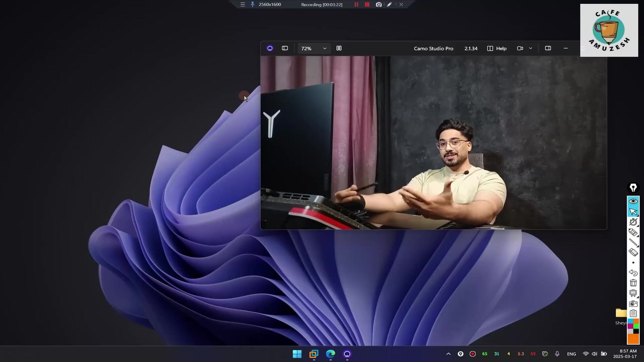Open the recording bar hamburger menu
The image size is (644, 362).
click(x=243, y=4)
